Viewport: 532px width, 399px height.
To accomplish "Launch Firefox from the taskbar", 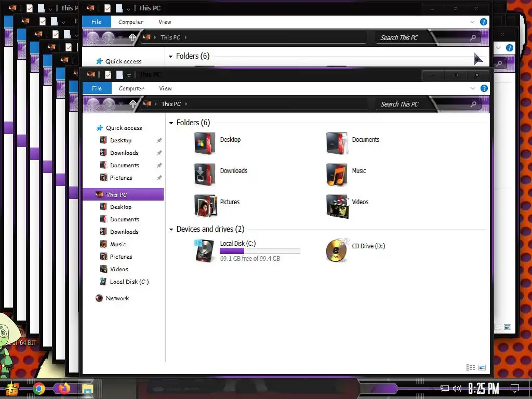I will point(64,389).
